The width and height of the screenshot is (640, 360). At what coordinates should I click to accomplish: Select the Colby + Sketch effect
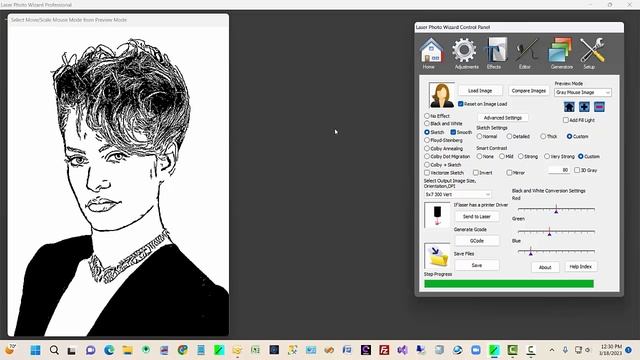[427, 165]
